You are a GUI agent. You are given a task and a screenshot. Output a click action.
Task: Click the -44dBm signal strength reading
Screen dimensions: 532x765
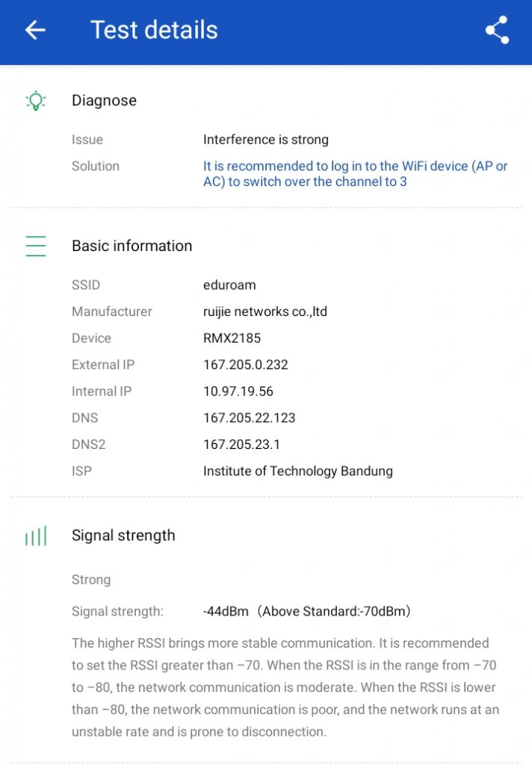[x=226, y=612]
